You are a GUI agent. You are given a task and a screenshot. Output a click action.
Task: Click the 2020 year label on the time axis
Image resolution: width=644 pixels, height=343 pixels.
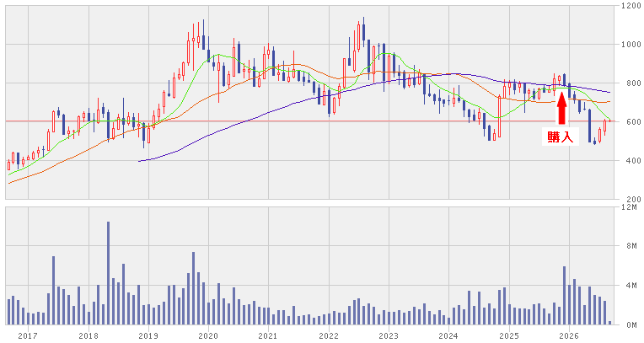[208, 336]
